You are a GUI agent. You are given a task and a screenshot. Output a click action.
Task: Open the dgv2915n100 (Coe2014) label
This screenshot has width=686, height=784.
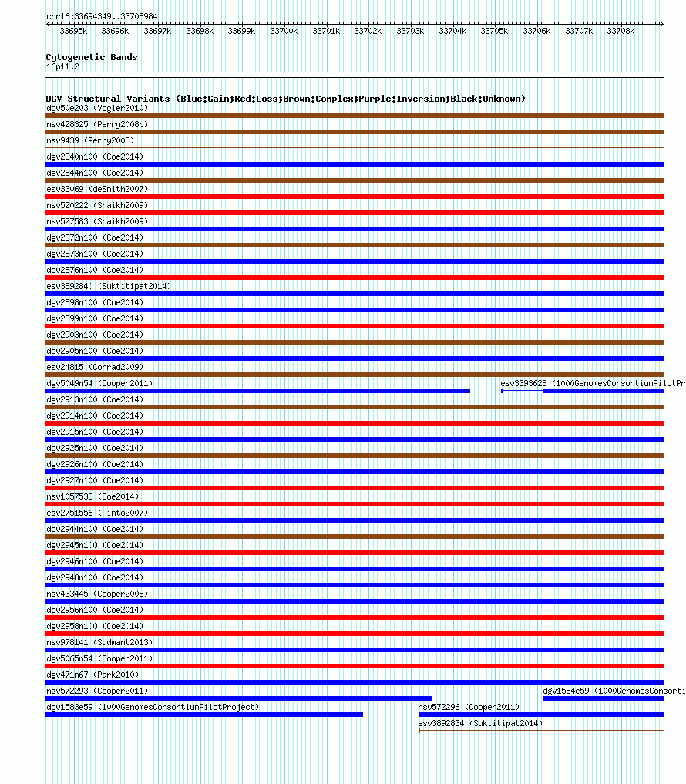(x=95, y=432)
